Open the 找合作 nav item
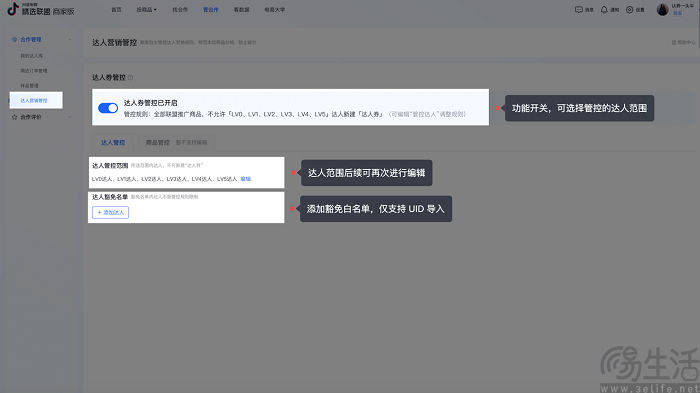 coord(180,10)
